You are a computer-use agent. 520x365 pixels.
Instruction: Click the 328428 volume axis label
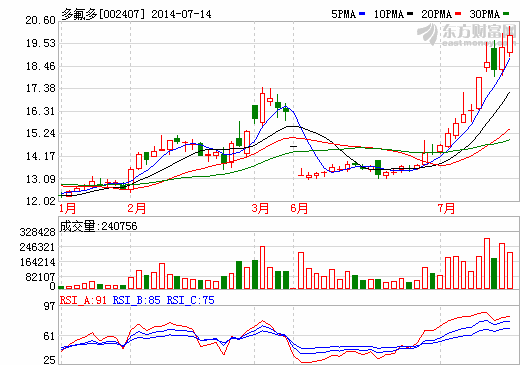[37, 232]
